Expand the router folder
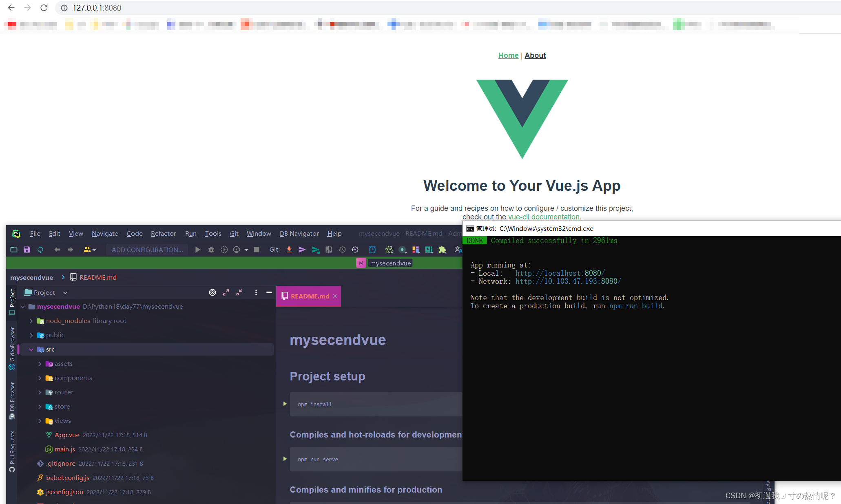The image size is (841, 504). point(40,392)
